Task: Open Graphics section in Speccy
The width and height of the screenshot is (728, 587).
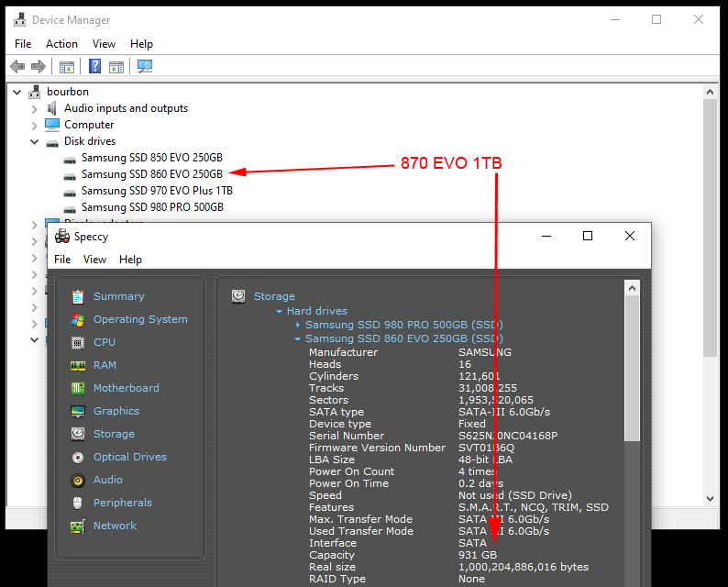Action: click(116, 411)
